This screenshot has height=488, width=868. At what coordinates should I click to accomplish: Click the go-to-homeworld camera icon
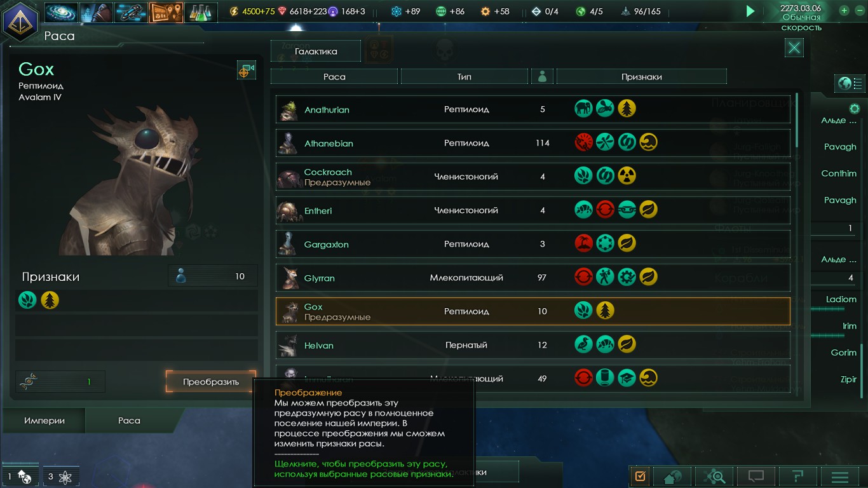coord(247,71)
